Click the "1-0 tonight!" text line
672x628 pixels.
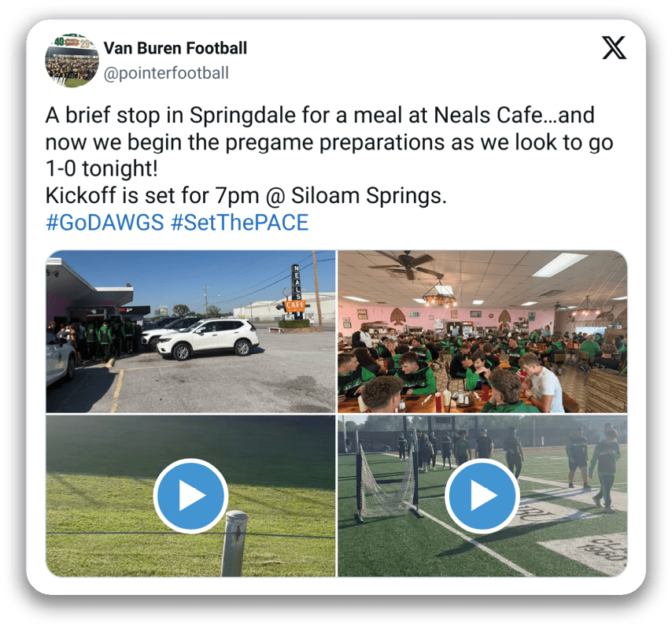[102, 168]
